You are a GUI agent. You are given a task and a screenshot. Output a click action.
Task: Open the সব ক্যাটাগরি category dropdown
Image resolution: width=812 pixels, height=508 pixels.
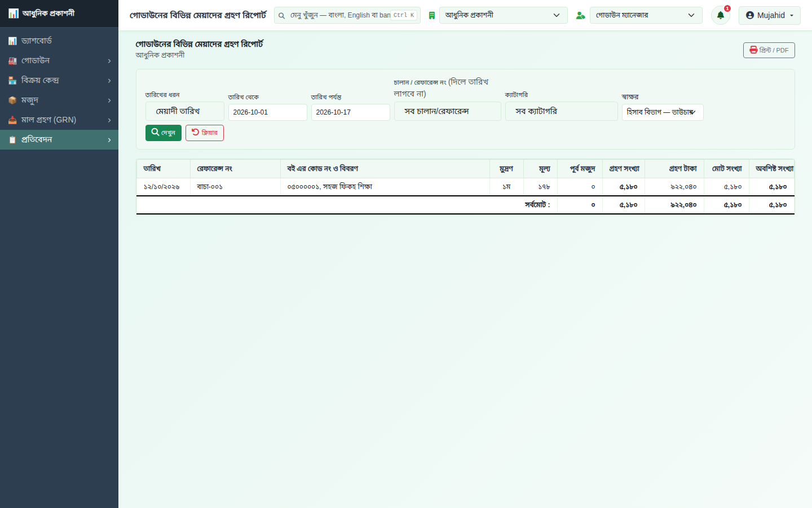coord(561,111)
